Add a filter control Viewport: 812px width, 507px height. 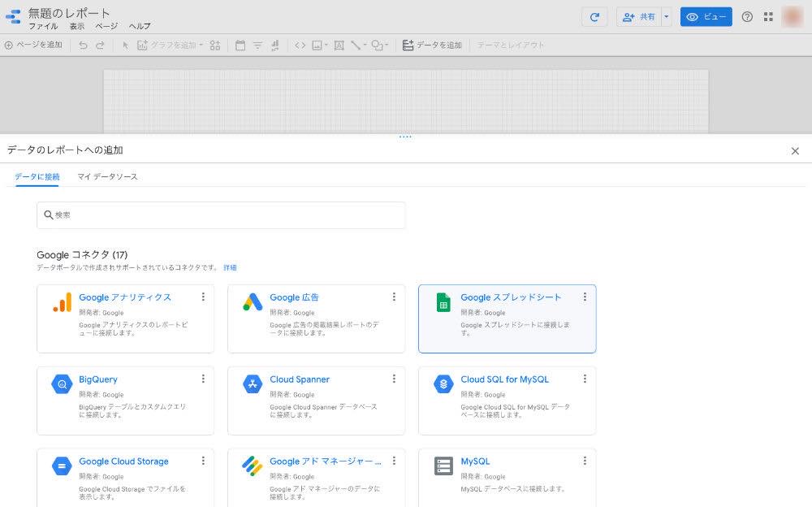click(257, 45)
